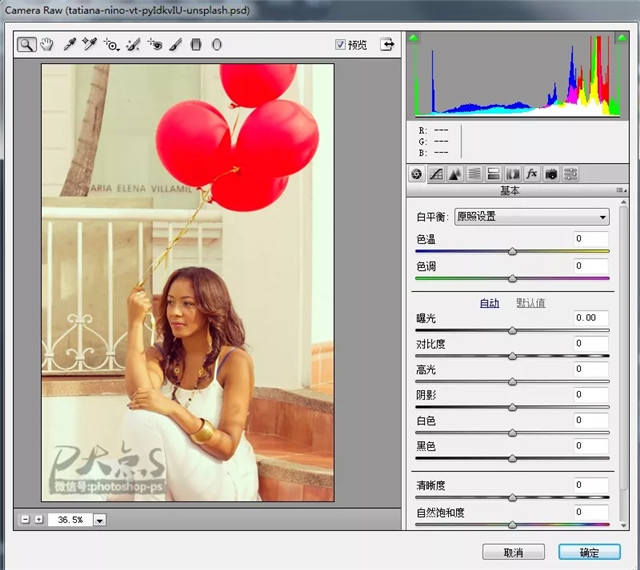
Task: Uncheck the 预览 preview checkbox
Action: coord(341,45)
